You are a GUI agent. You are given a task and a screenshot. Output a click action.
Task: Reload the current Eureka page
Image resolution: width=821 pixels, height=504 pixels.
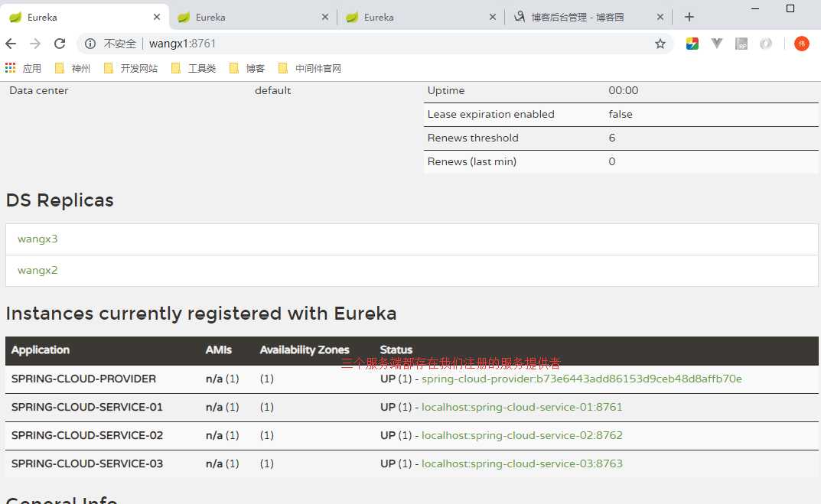tap(60, 44)
